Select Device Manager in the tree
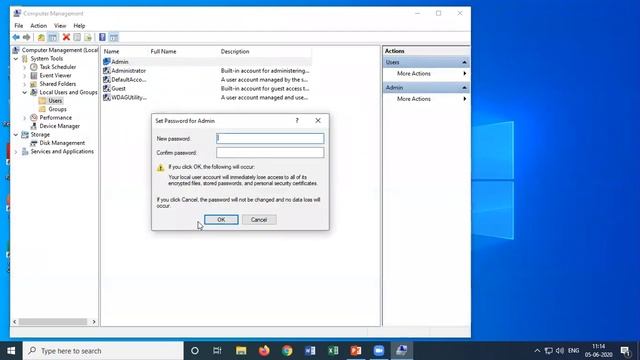640x360 pixels. point(60,126)
